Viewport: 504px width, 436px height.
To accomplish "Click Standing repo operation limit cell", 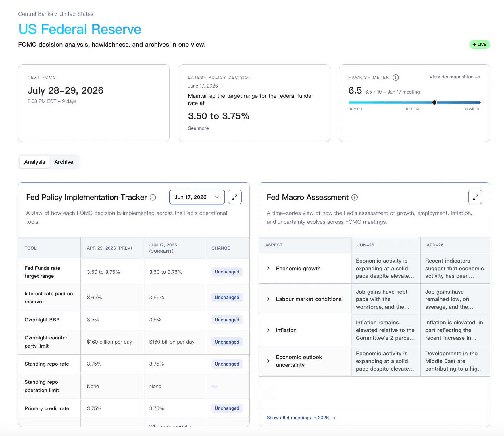I will pos(49,386).
